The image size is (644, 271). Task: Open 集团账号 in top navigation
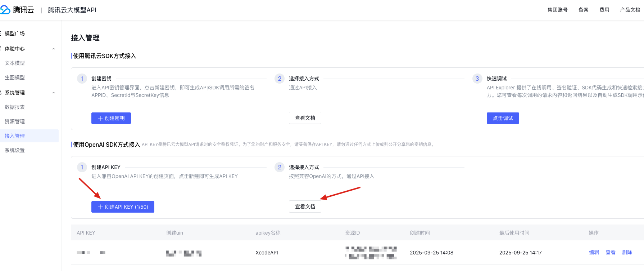point(557,10)
